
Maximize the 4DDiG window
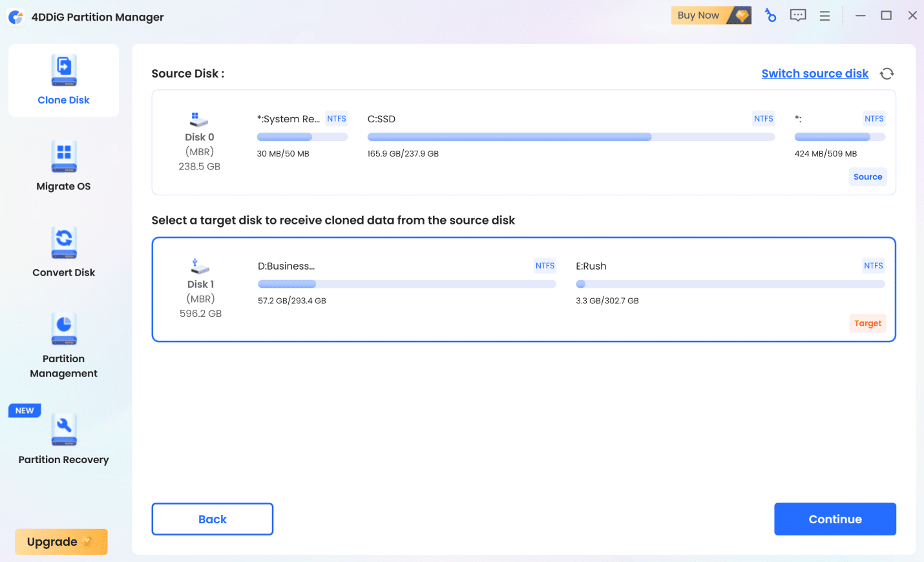click(887, 16)
